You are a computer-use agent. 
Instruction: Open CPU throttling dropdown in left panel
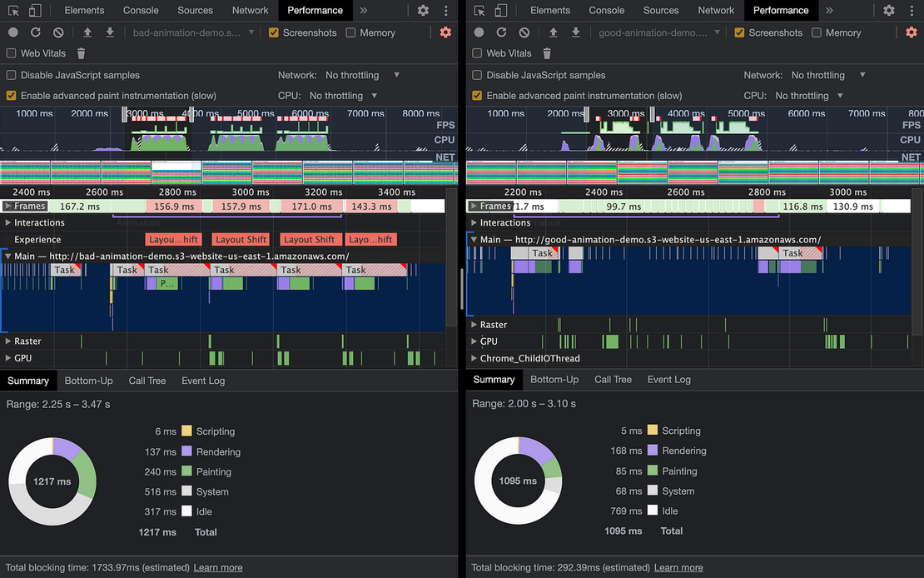pyautogui.click(x=344, y=96)
